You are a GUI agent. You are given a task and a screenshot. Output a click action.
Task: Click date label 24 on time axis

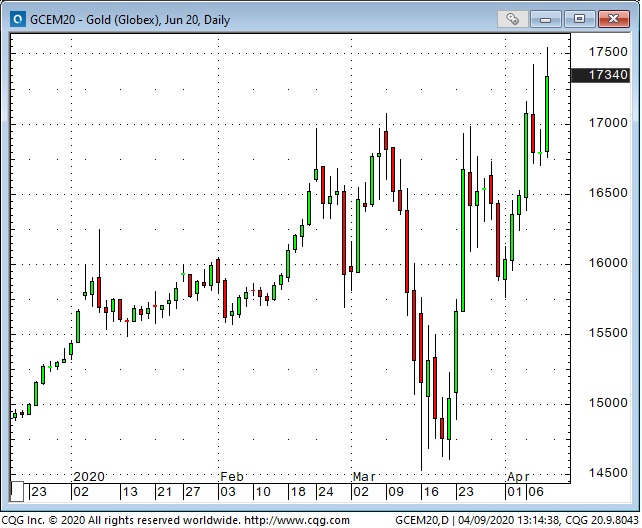pos(326,492)
